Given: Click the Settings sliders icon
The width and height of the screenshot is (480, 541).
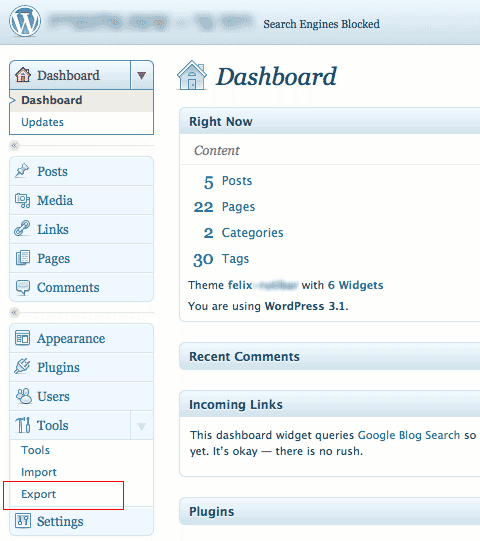Looking at the screenshot, I should click(23, 520).
